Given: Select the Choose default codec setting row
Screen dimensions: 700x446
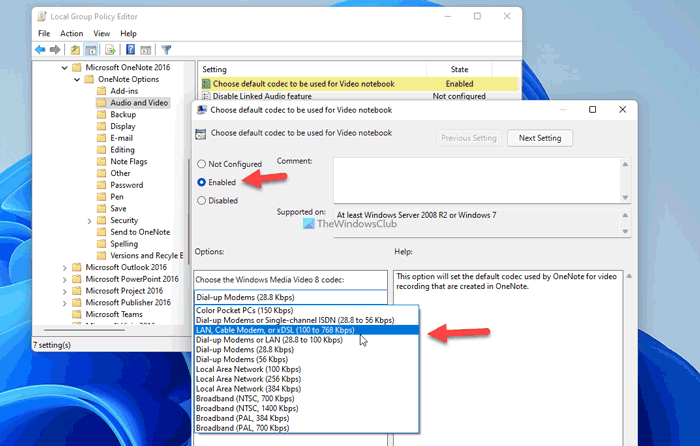Looking at the screenshot, I should pyautogui.click(x=359, y=84).
